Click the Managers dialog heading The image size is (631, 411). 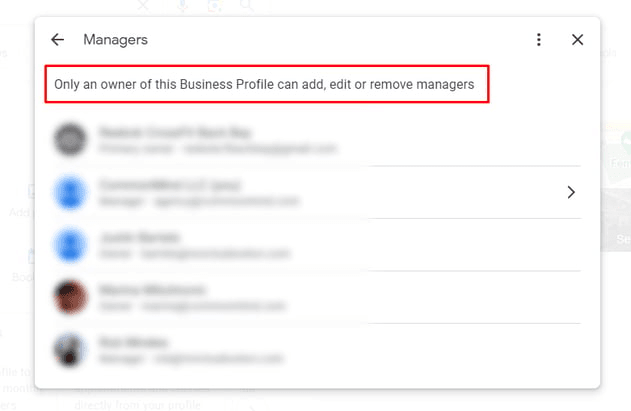pos(115,40)
